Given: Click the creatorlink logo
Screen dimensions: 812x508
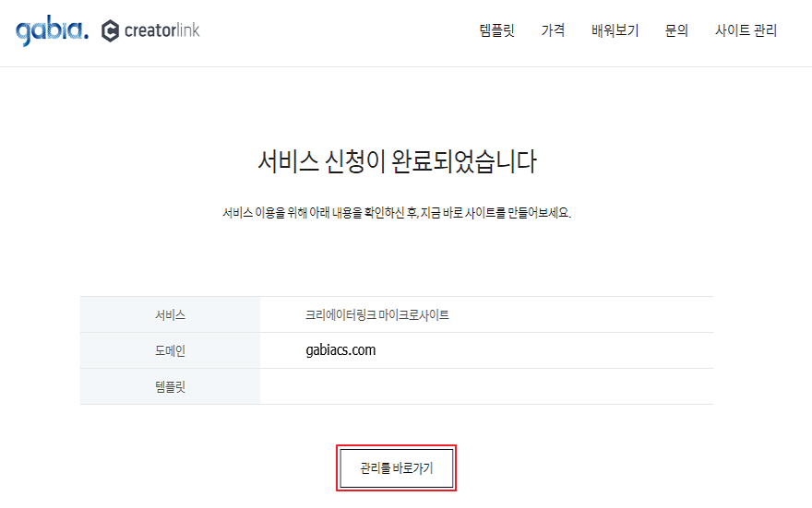Looking at the screenshot, I should 150,30.
